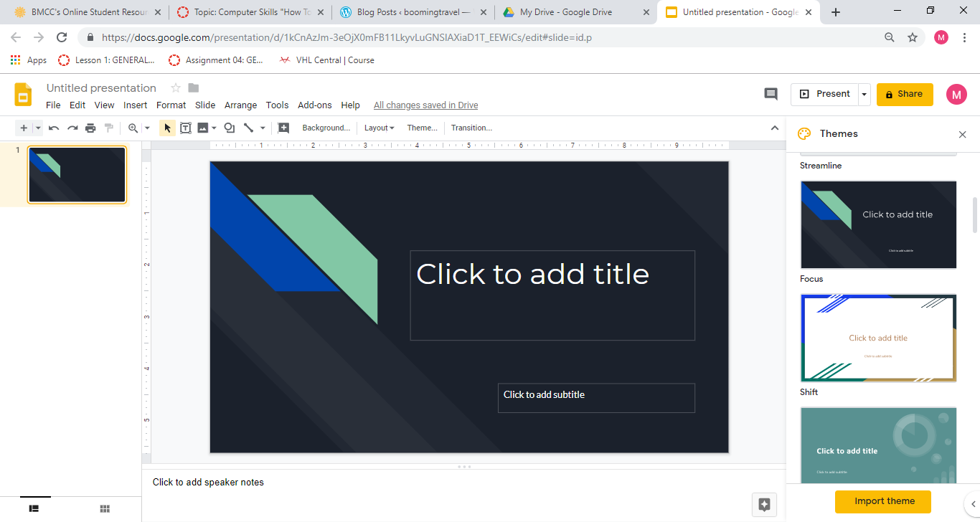Switch to grid view at bottom left
The image size is (980, 522).
105,508
